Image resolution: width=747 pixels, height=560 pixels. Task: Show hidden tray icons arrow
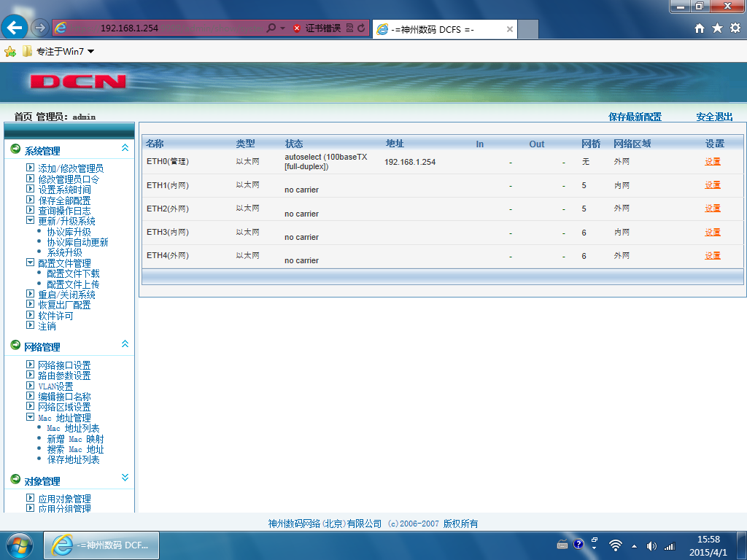(x=634, y=546)
